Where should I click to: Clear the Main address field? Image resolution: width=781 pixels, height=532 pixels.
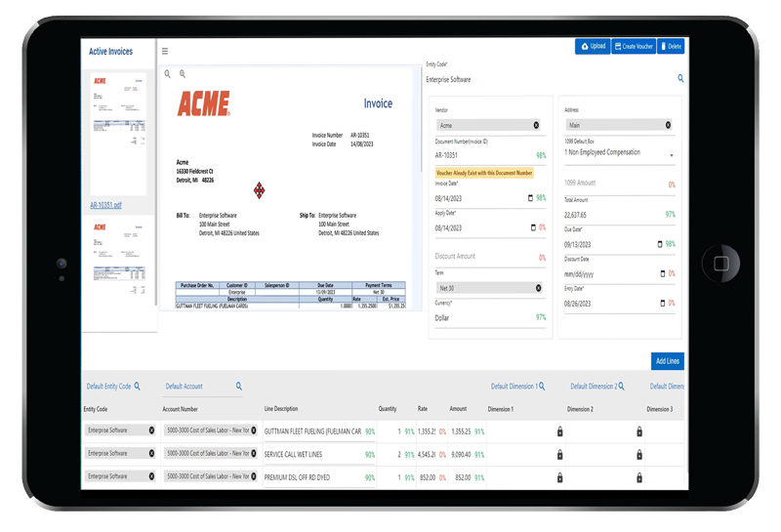668,125
